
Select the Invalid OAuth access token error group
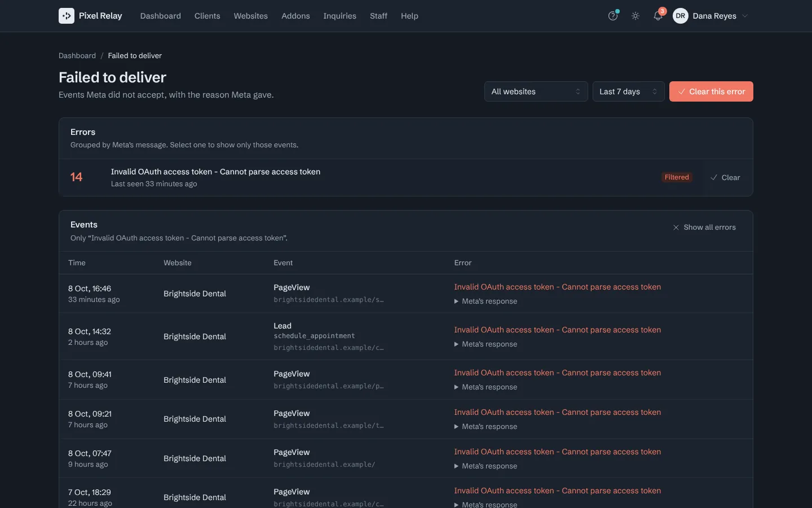(381, 177)
